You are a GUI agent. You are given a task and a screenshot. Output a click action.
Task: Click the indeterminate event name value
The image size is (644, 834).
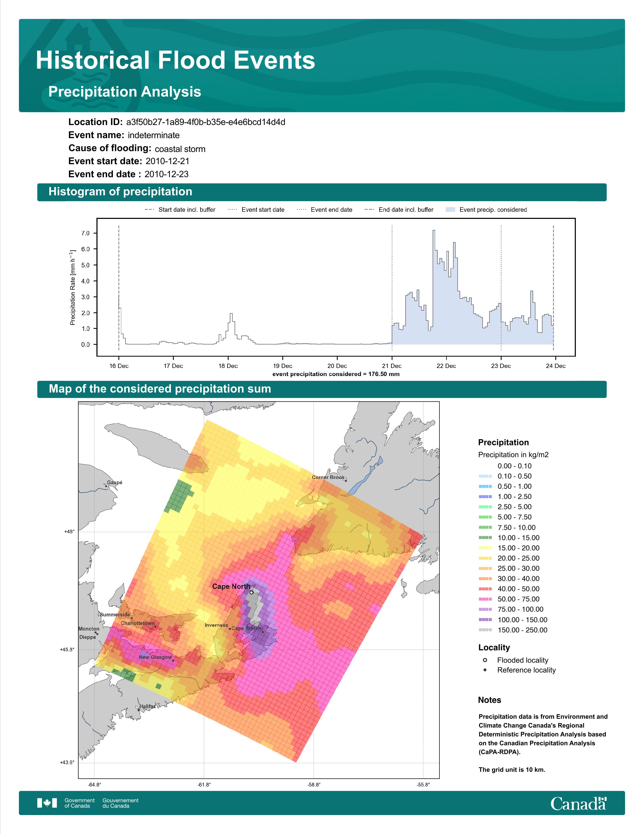pyautogui.click(x=154, y=135)
